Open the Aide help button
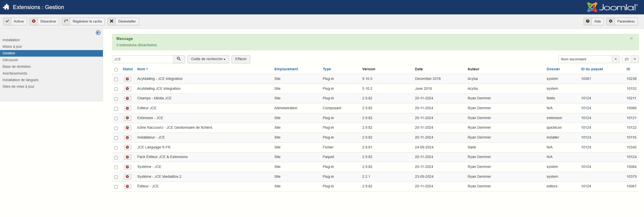This screenshot has height=217, width=644. click(x=594, y=21)
